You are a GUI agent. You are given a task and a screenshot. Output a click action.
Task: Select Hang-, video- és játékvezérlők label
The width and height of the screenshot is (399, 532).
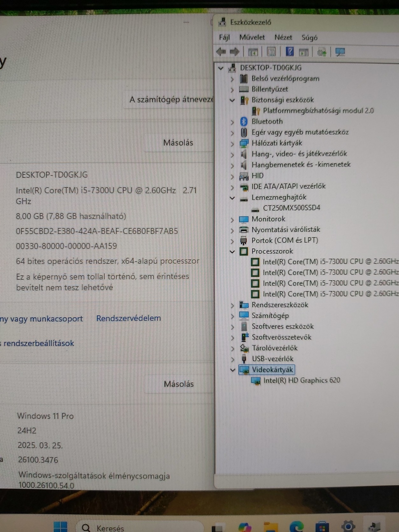(x=299, y=154)
